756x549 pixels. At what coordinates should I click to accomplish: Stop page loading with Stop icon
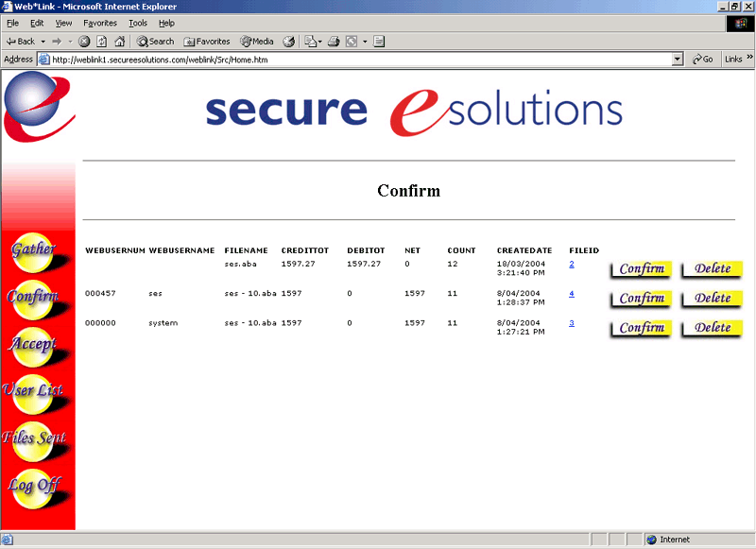[x=84, y=42]
